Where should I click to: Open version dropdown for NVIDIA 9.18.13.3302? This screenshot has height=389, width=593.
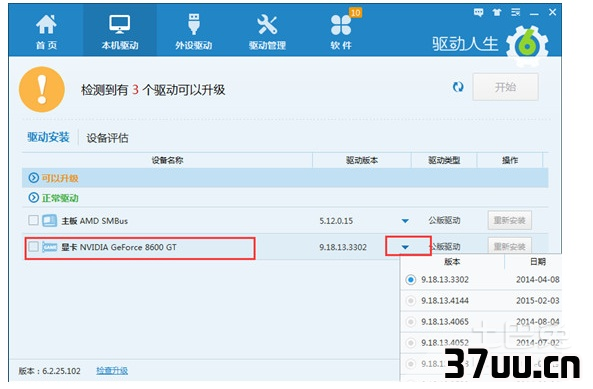[405, 247]
